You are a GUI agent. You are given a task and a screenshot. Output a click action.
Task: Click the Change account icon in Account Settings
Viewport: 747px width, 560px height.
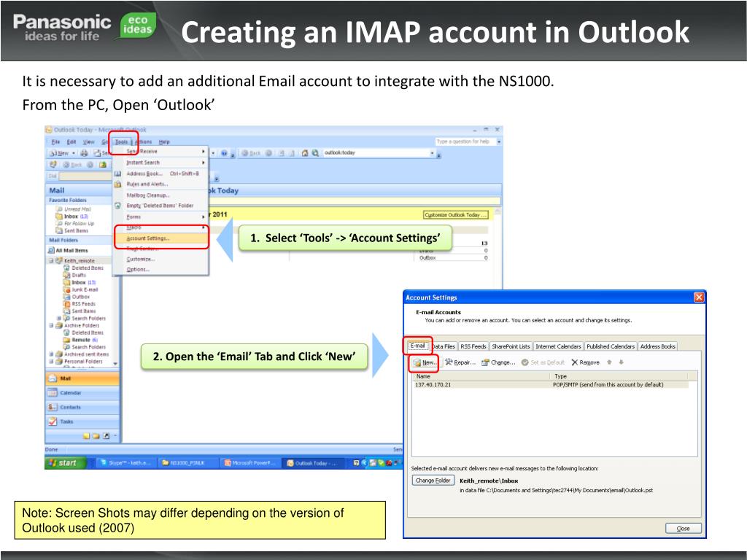[485, 362]
